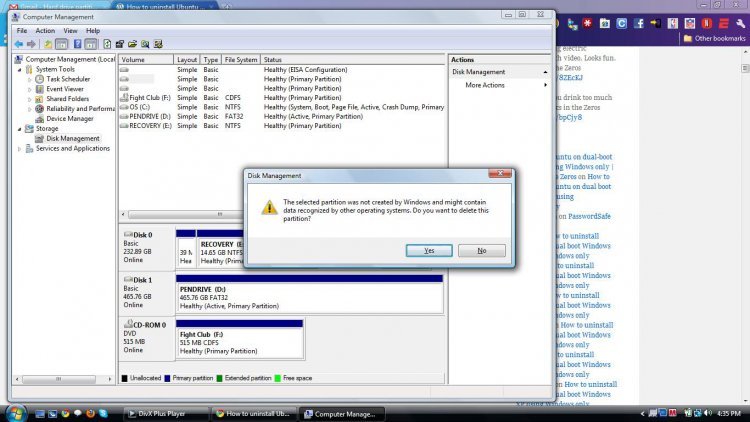Open the Help menu
750x422 pixels.
[x=93, y=31]
